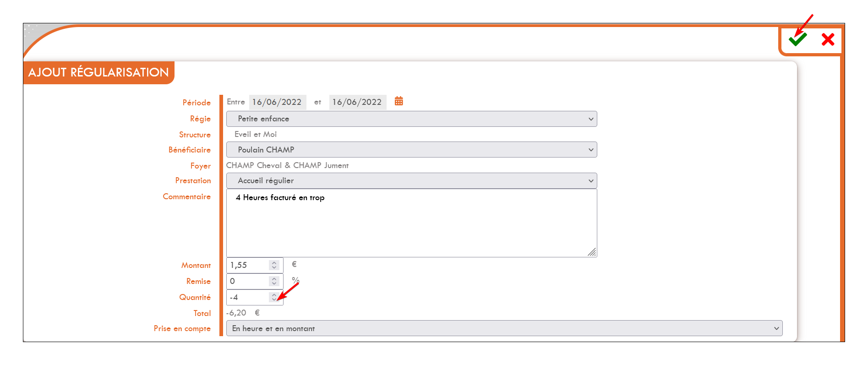Open the Prestation dropdown Accueil régulier
The width and height of the screenshot is (868, 365).
click(411, 181)
